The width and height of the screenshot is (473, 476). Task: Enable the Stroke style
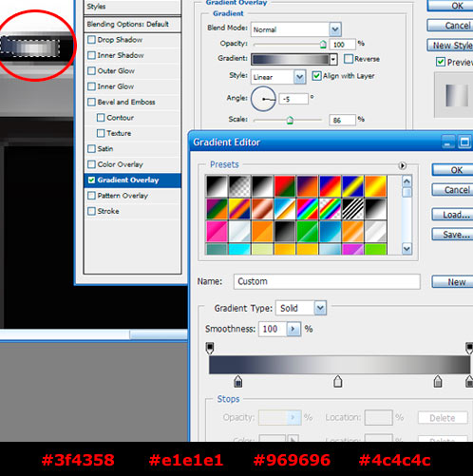(91, 211)
